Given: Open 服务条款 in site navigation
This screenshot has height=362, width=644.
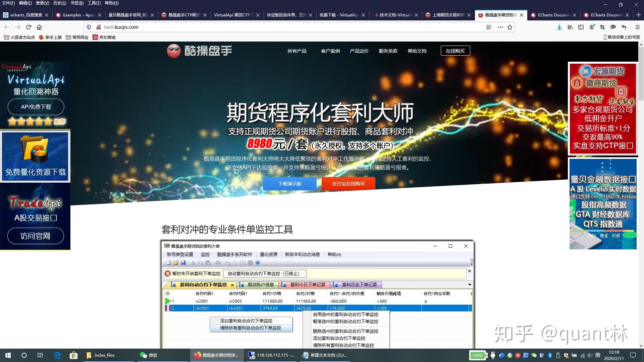Looking at the screenshot, I should click(388, 51).
